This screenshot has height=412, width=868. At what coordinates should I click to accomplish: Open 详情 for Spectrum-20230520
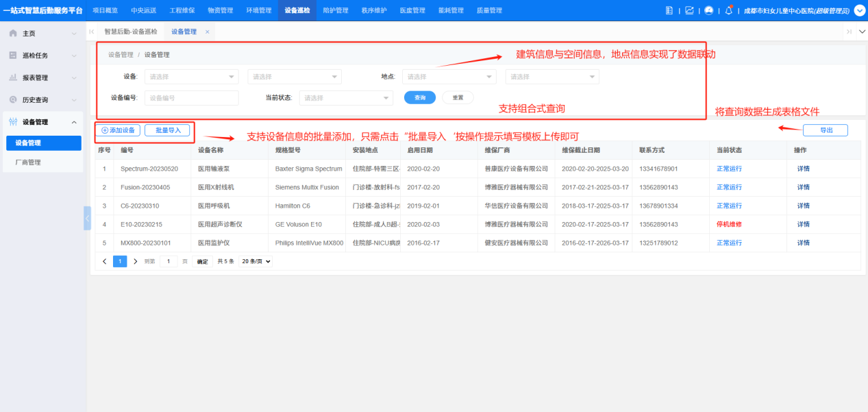(x=804, y=169)
